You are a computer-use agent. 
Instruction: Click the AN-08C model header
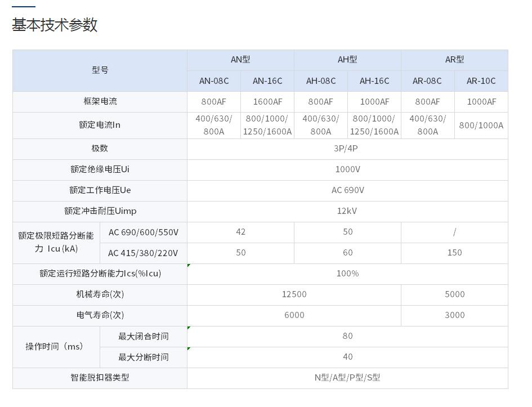coord(214,81)
